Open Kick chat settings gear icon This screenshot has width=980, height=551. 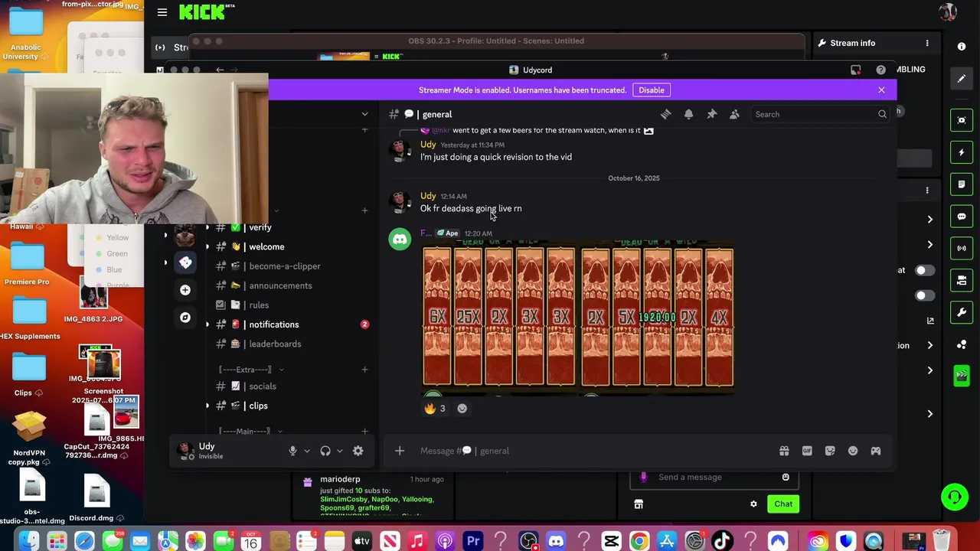[753, 504]
